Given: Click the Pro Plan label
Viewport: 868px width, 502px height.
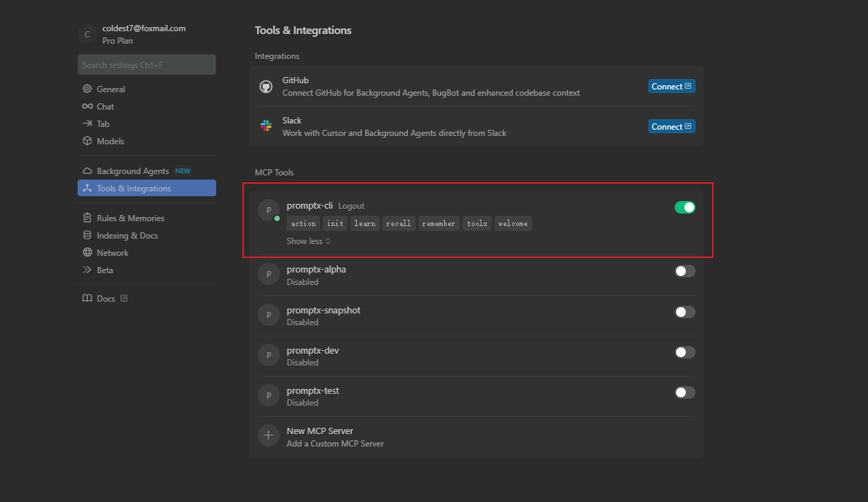Looking at the screenshot, I should tap(118, 41).
